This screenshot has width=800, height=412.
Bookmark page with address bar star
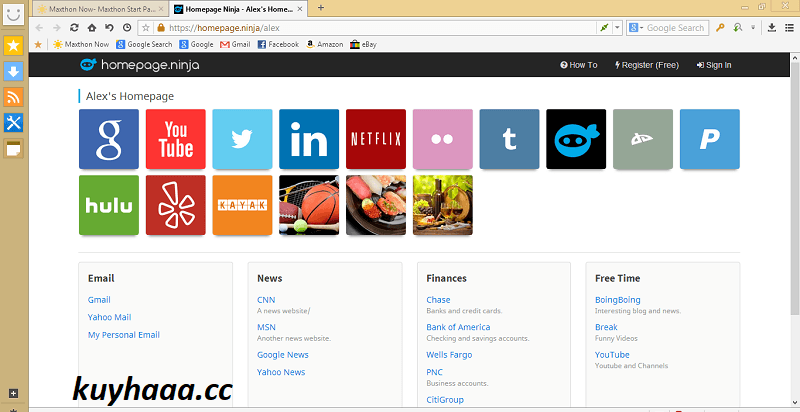[146, 28]
